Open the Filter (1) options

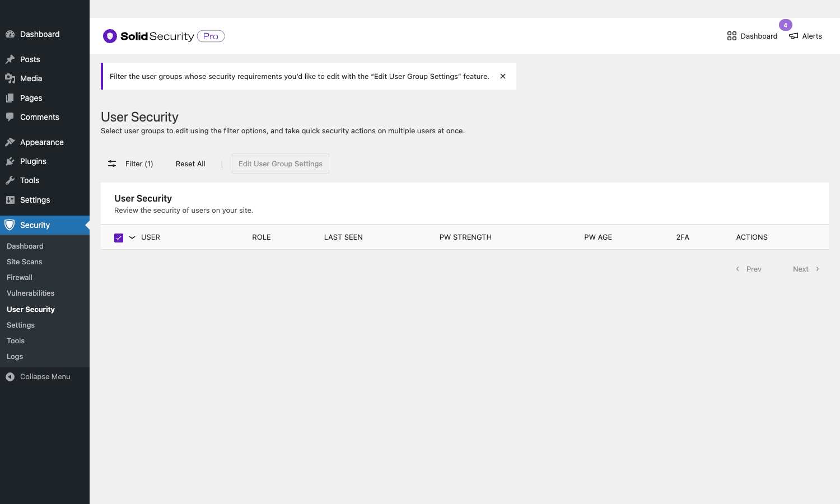point(139,164)
